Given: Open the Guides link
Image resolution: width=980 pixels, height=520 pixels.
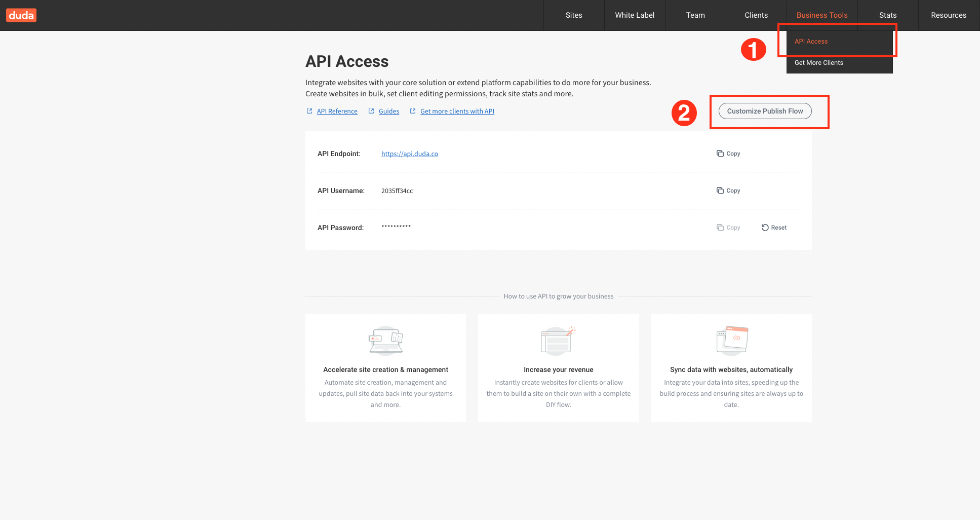Looking at the screenshot, I should click(389, 111).
